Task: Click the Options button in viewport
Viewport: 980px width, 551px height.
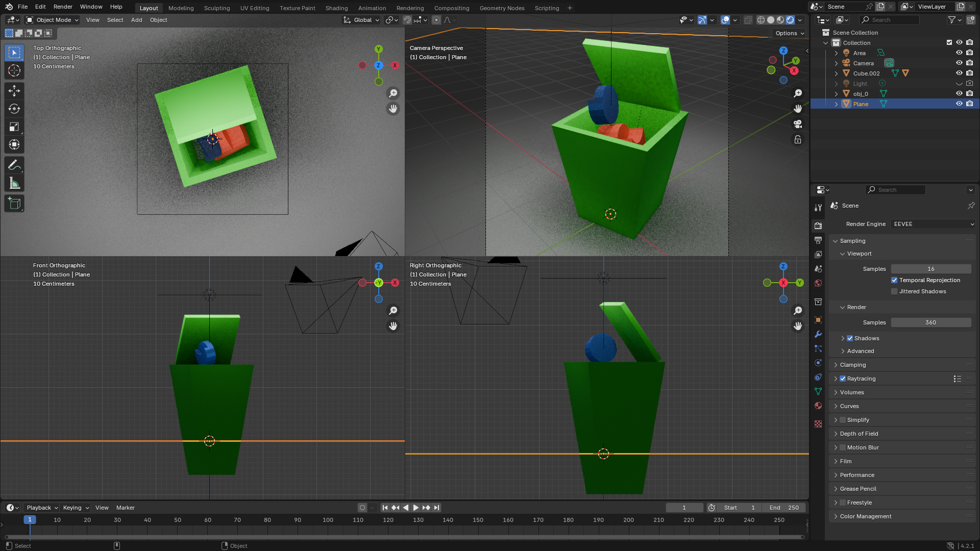Action: click(x=789, y=33)
